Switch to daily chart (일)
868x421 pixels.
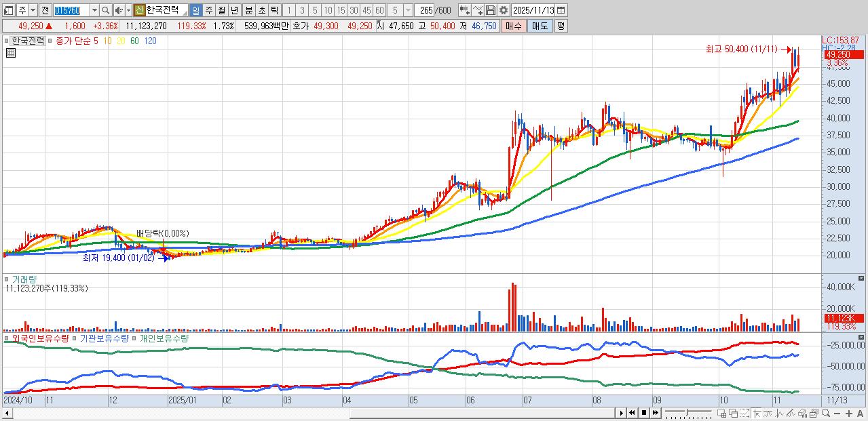tap(195, 10)
